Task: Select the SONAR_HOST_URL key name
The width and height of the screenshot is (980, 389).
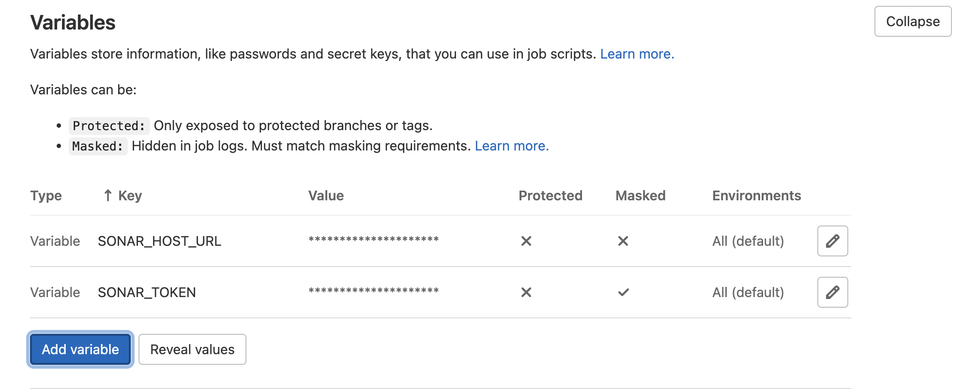Action: 159,241
